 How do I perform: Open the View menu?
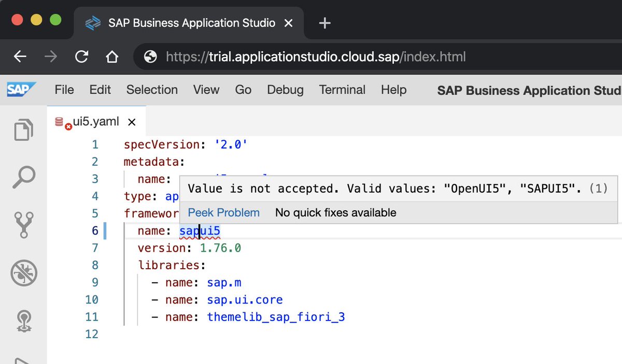click(x=206, y=90)
